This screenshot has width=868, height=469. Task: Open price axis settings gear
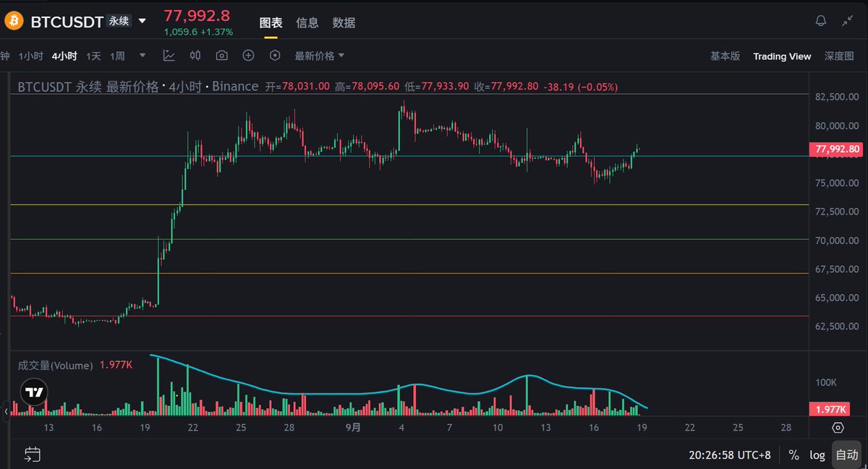coord(838,428)
